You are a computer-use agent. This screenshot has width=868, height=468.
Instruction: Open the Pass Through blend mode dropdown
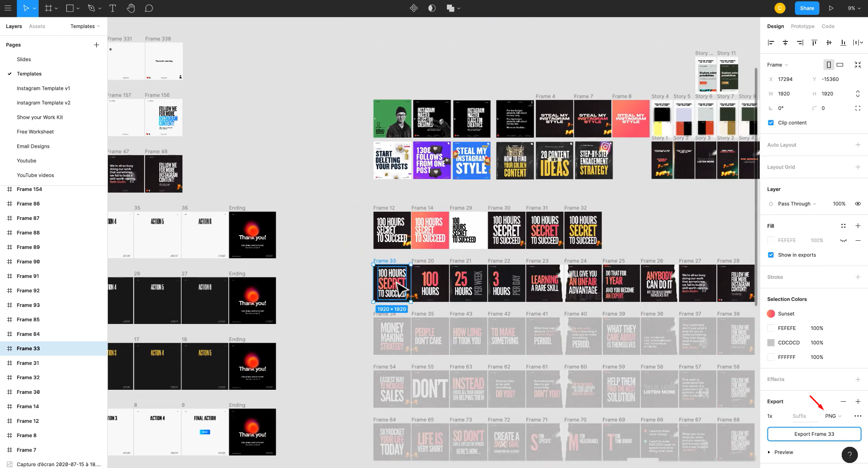795,203
